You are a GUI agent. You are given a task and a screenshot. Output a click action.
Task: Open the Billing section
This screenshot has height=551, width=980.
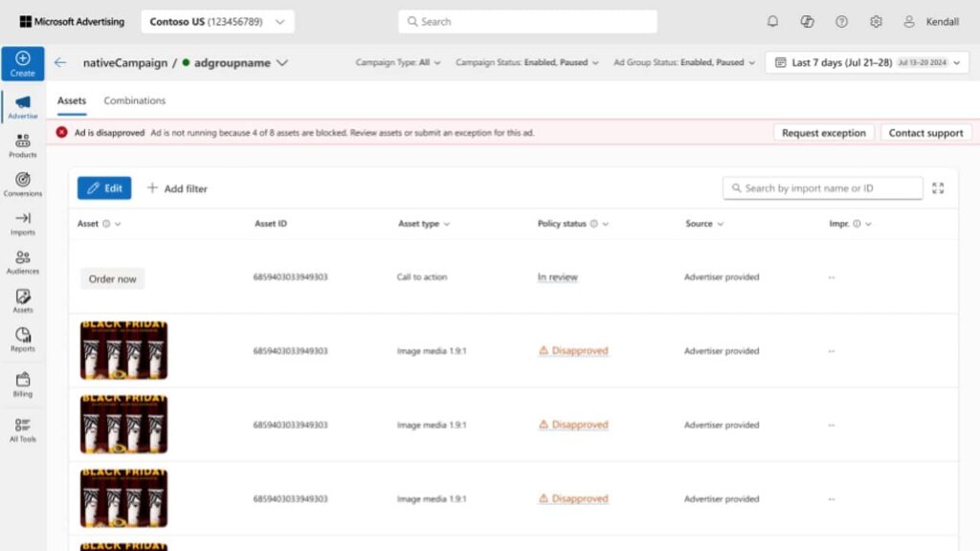click(x=22, y=383)
